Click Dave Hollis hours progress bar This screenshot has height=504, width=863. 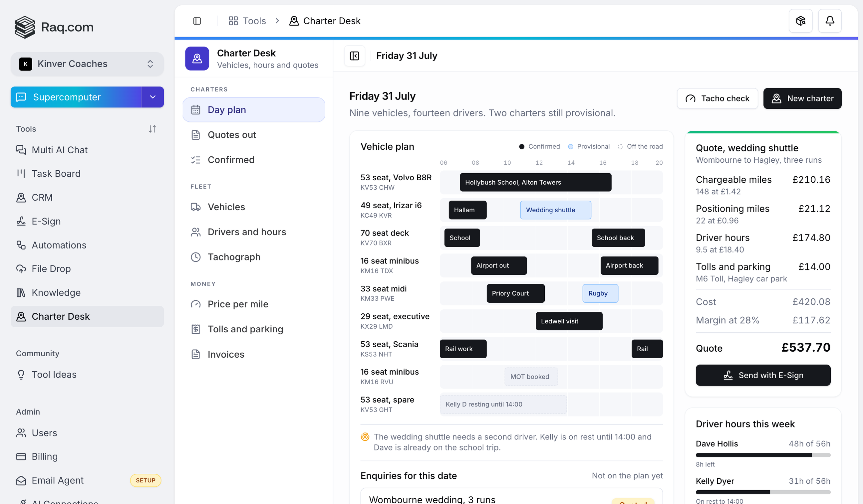coord(763,455)
